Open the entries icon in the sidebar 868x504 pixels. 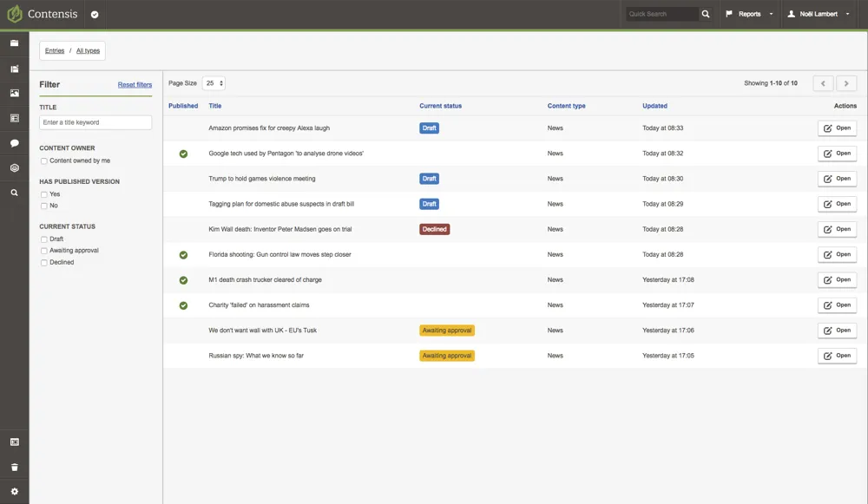tap(15, 69)
